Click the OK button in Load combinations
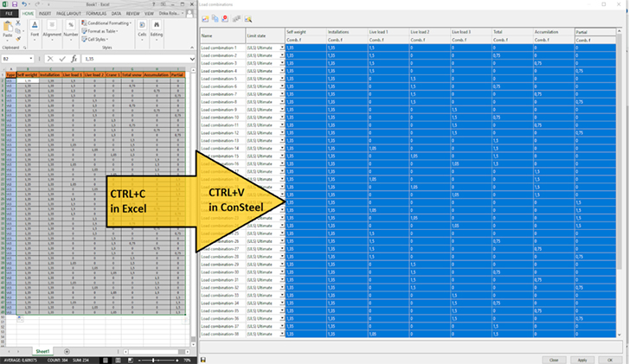629x364 pixels. pos(611,359)
